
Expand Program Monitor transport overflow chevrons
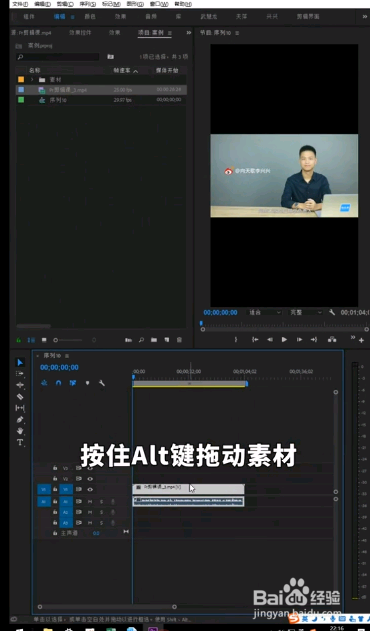[353, 337]
